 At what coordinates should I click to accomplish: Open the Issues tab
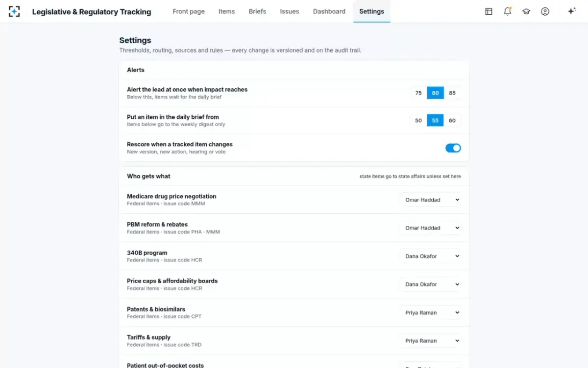(290, 11)
